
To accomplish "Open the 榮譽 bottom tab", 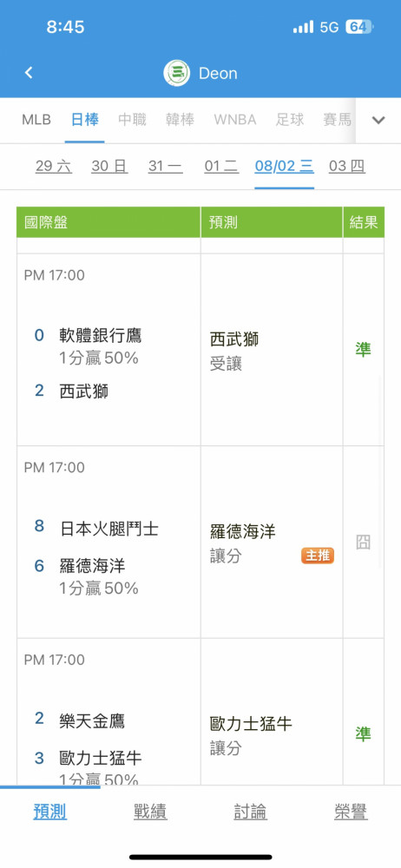I will click(x=351, y=812).
